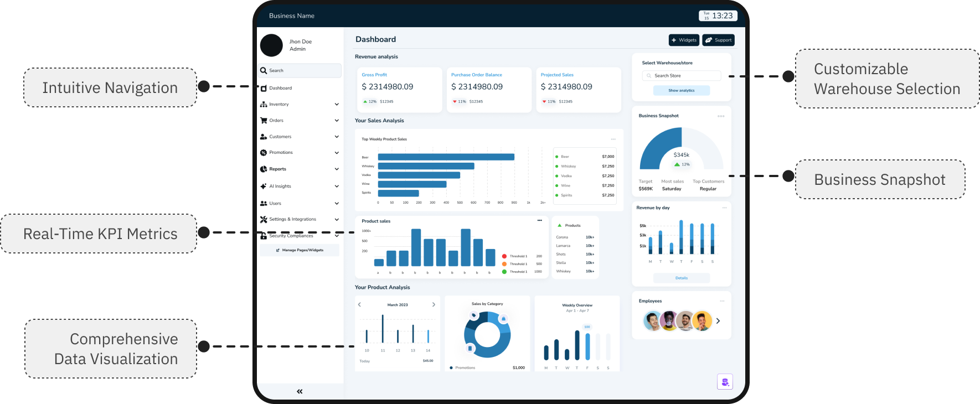Expand the Settings & Integrations chevron
Image resolution: width=980 pixels, height=404 pixels.
(x=337, y=220)
